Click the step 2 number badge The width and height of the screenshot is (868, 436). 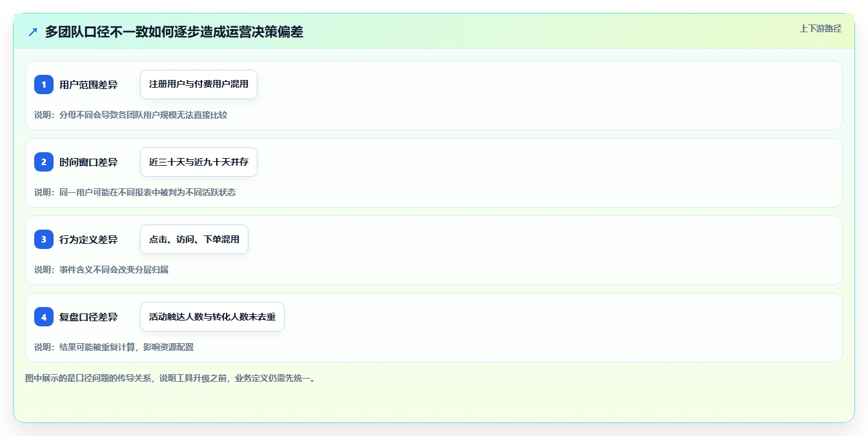click(x=44, y=162)
